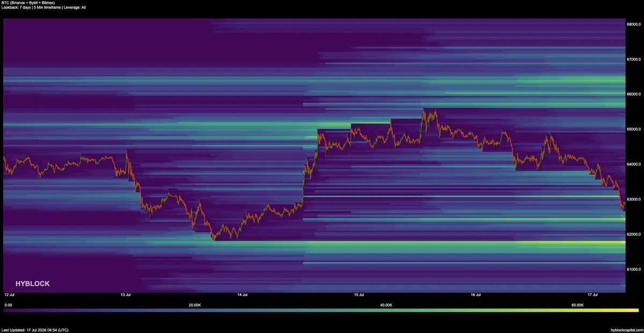Click the "17 Jul" date axis label
Viewport: 644px width, 333px height.
pos(592,295)
